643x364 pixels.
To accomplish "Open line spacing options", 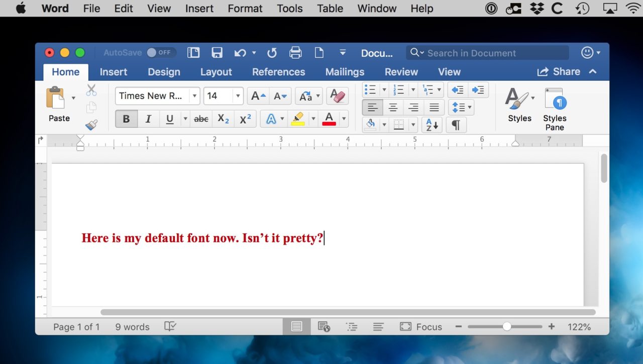I will pos(462,107).
